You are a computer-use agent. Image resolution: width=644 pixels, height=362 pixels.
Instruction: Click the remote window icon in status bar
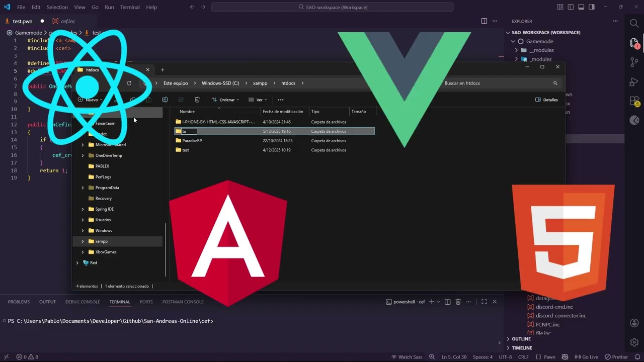[x=7, y=357]
